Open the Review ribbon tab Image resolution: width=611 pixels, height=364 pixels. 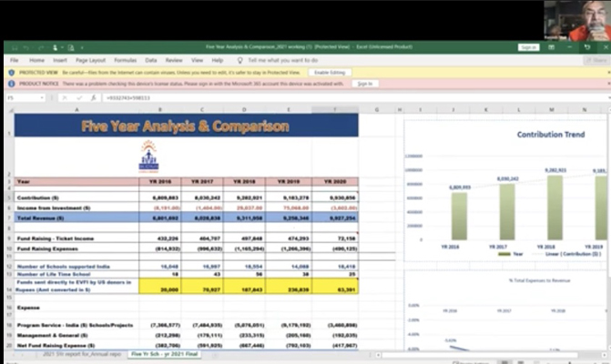171,59
